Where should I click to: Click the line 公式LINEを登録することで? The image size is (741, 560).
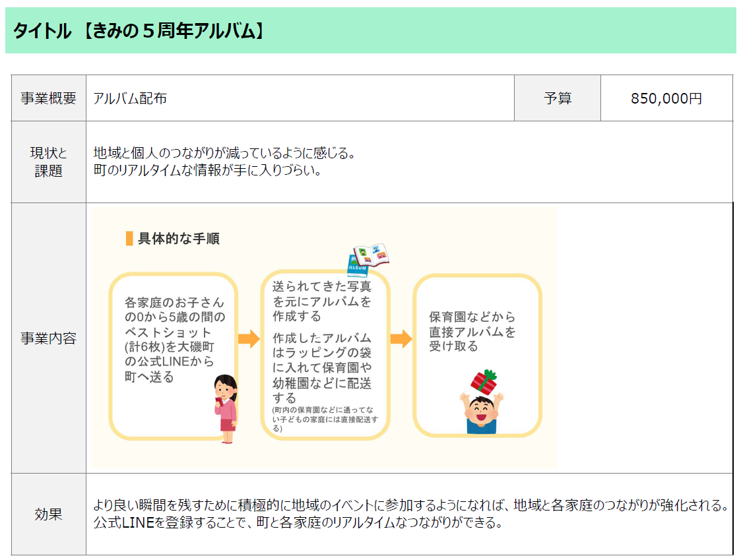[x=298, y=522]
